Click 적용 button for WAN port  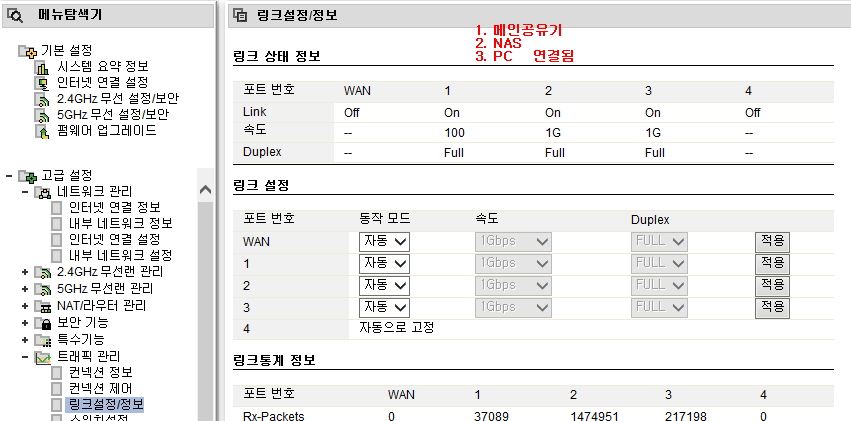pos(772,242)
